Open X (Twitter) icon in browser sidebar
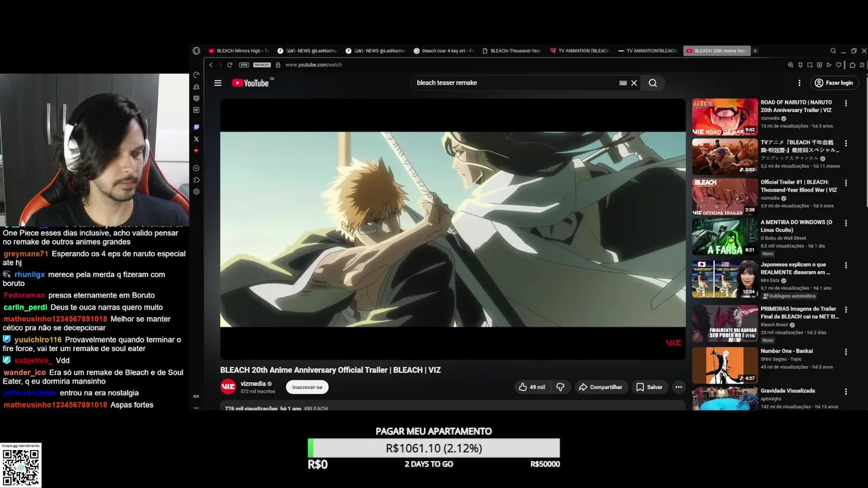Screen dimensions: 868x488 coord(196,139)
